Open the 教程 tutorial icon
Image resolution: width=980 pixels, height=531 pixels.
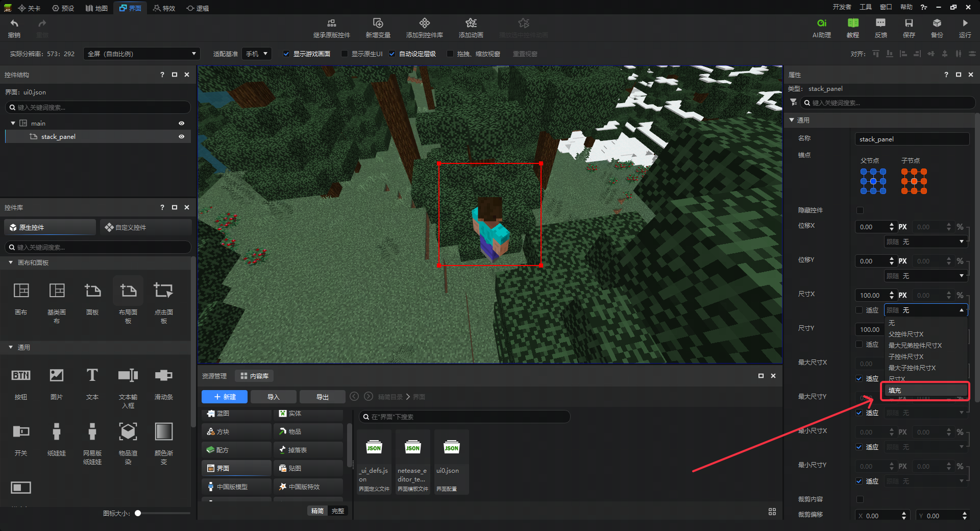pos(853,23)
